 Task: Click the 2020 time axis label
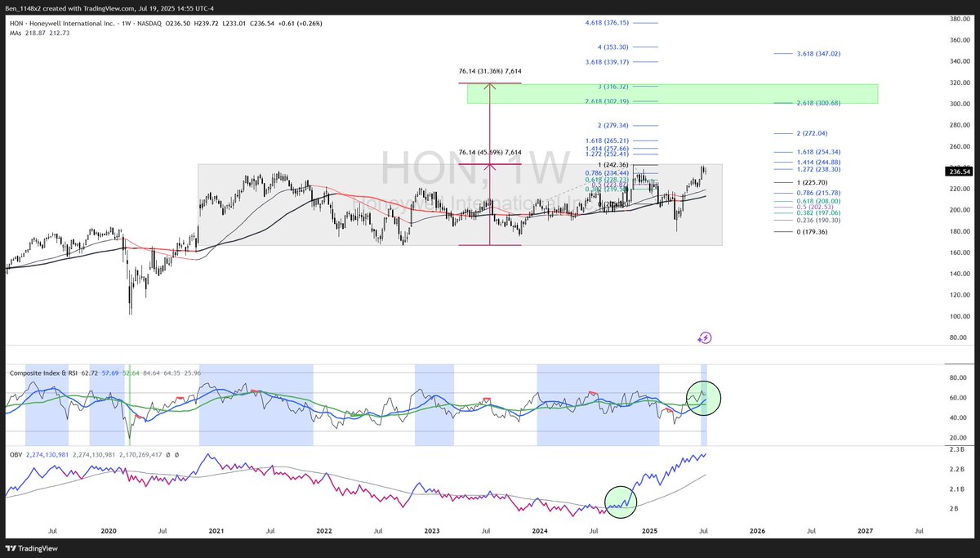coord(109,530)
